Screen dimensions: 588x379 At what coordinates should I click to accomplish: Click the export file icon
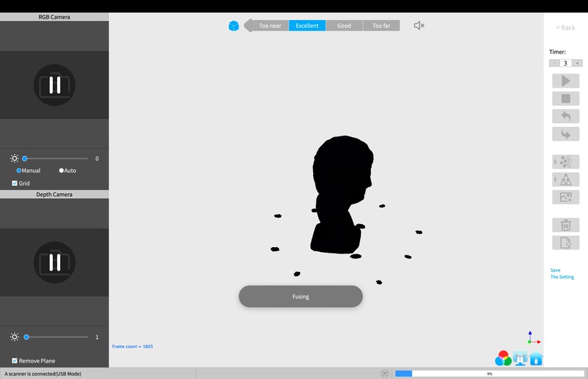pyautogui.click(x=565, y=243)
